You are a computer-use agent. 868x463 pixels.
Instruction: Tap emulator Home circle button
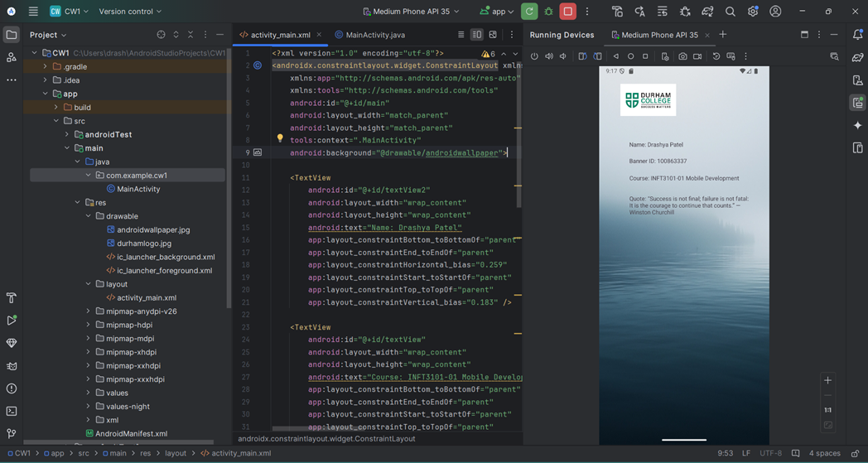(630, 56)
